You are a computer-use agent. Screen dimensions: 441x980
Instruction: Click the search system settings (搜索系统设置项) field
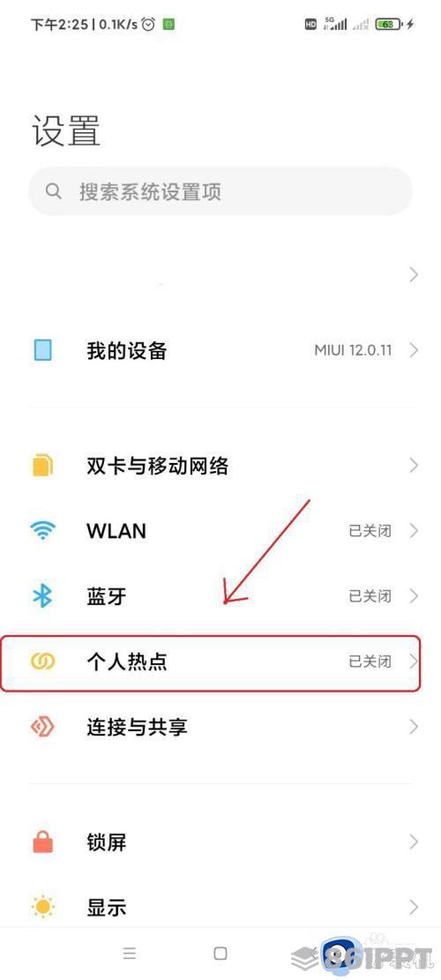tap(220, 191)
